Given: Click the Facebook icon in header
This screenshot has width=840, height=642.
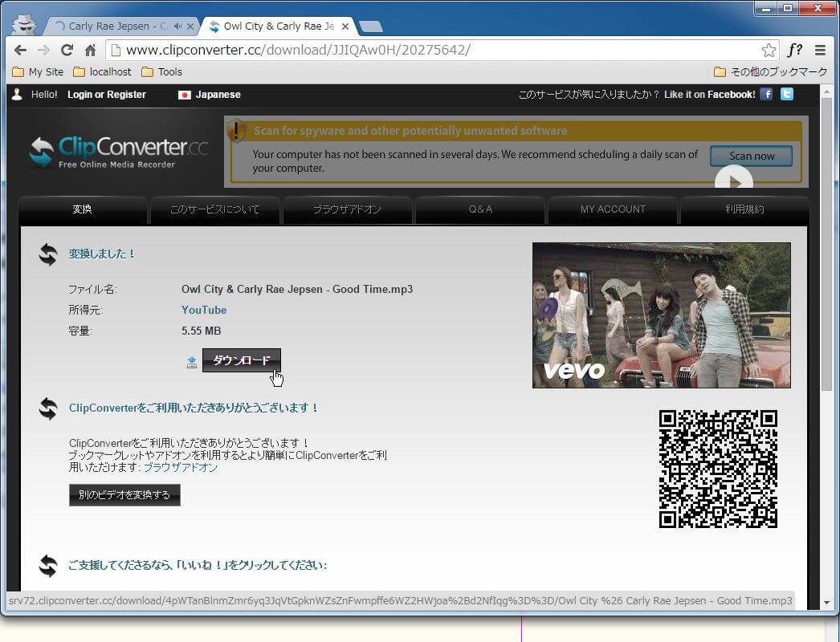Looking at the screenshot, I should pyautogui.click(x=766, y=95).
